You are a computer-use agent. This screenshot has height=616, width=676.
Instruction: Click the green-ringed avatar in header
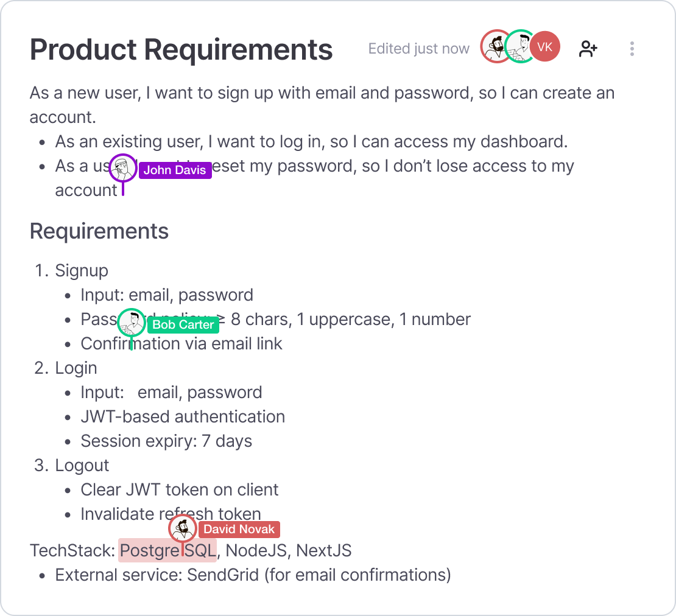[519, 46]
